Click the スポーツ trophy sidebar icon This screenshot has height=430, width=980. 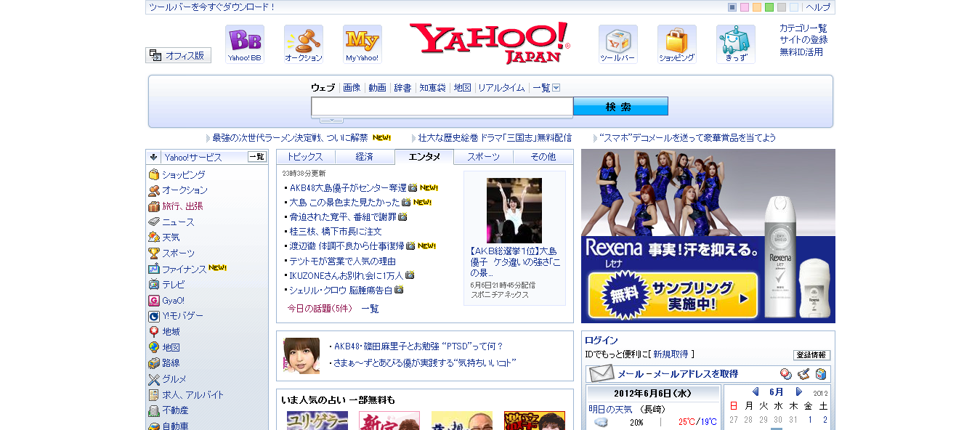(x=154, y=253)
